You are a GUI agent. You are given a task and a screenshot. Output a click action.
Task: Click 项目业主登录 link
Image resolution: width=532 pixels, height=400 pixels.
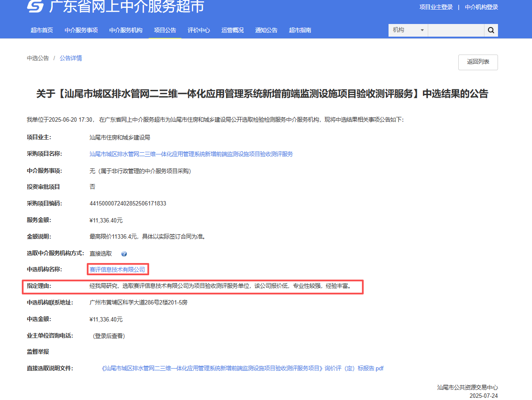click(436, 7)
